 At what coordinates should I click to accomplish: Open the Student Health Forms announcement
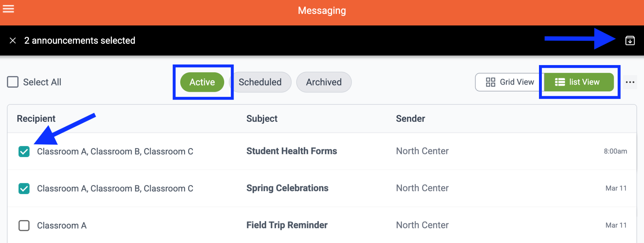(x=291, y=151)
